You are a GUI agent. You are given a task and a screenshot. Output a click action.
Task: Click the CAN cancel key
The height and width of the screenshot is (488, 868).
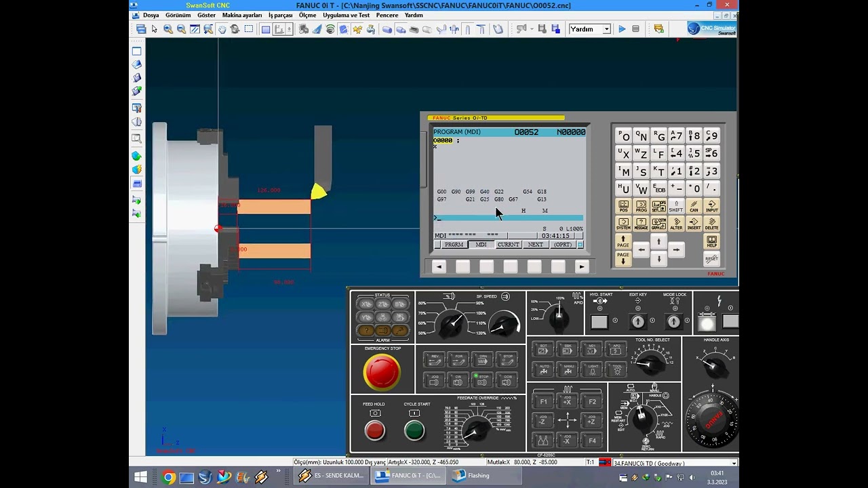(x=694, y=206)
